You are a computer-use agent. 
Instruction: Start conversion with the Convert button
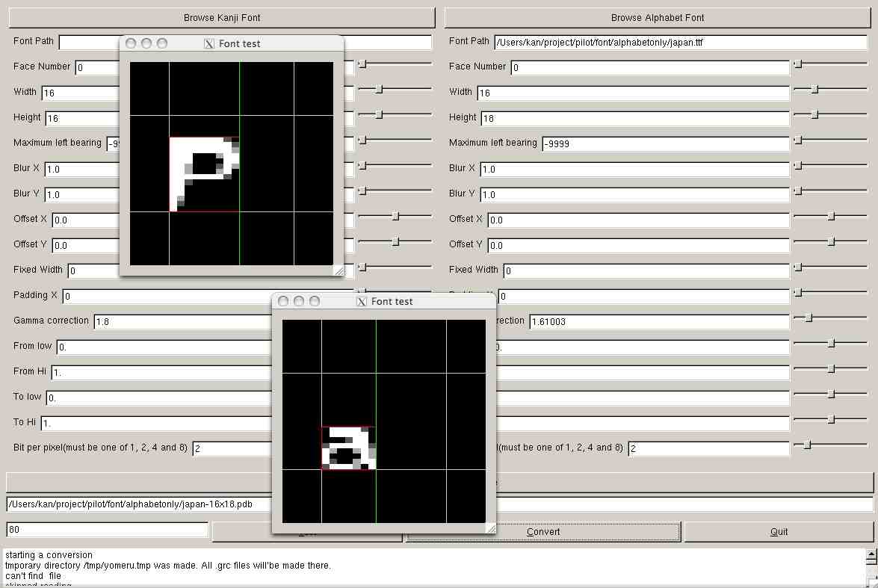(543, 532)
